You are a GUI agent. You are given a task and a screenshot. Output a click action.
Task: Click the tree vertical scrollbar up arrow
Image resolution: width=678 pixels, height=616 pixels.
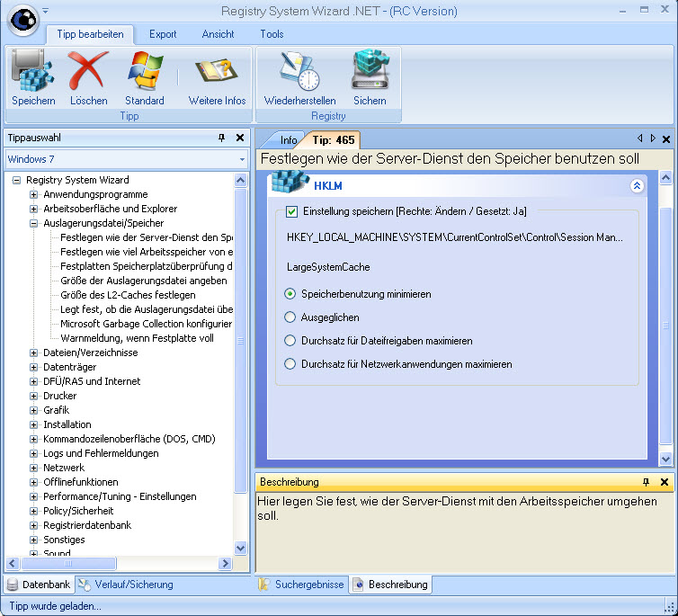[241, 180]
